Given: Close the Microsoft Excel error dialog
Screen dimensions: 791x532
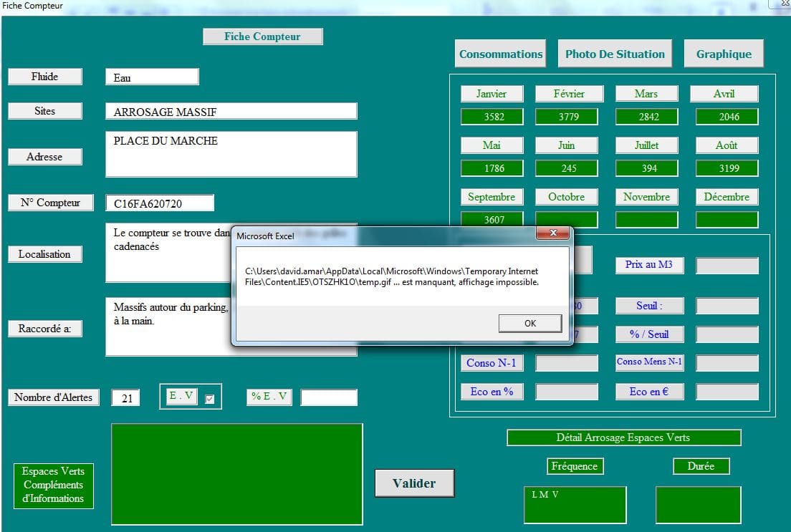Looking at the screenshot, I should coord(553,233).
